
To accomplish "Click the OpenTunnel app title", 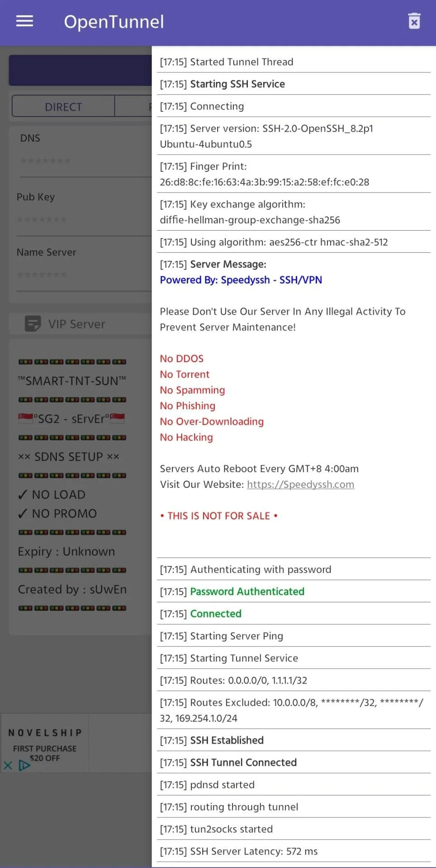I will point(114,22).
